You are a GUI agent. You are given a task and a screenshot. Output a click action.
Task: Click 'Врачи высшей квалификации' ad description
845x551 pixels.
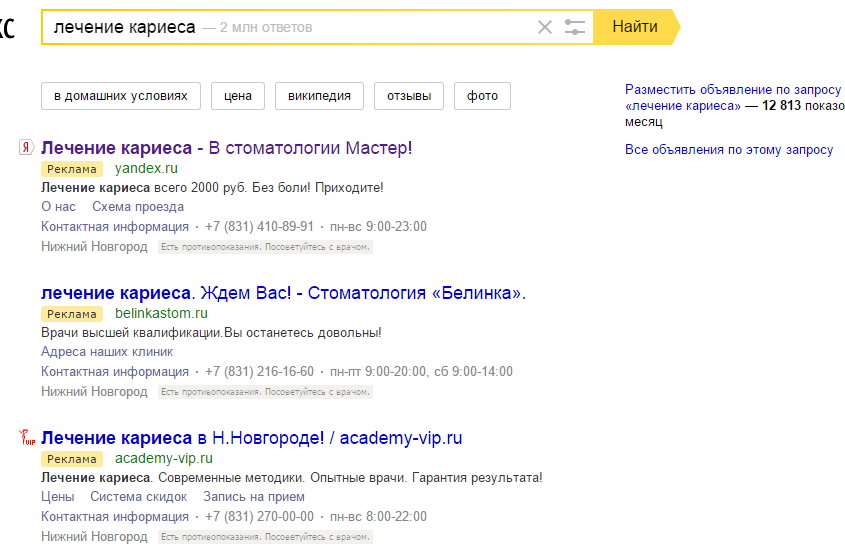[211, 333]
